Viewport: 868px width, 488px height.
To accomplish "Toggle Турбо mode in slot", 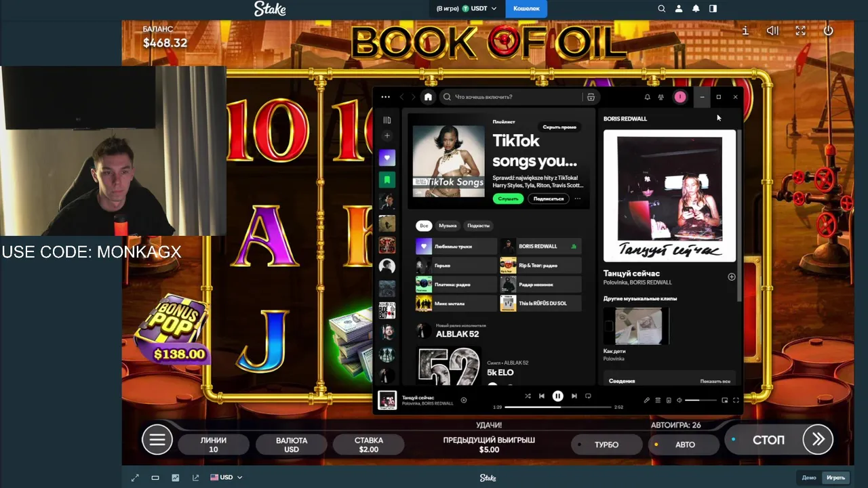I will [x=606, y=445].
